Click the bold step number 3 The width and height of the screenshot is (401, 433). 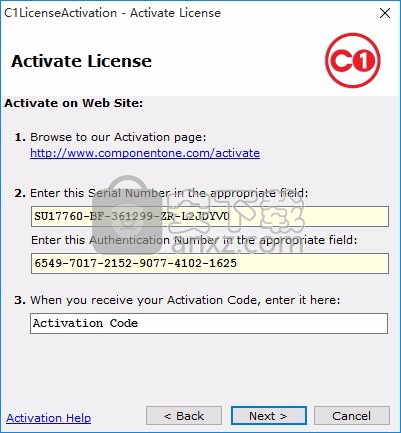click(x=20, y=300)
